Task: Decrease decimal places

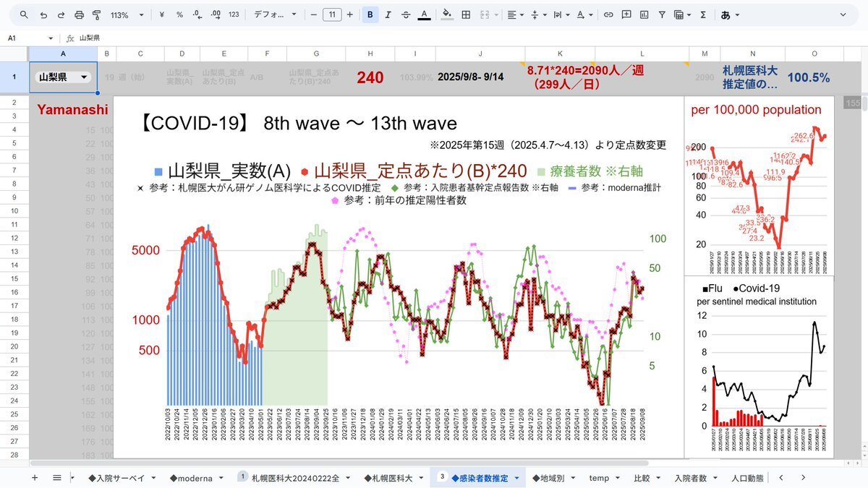Action: click(x=197, y=14)
